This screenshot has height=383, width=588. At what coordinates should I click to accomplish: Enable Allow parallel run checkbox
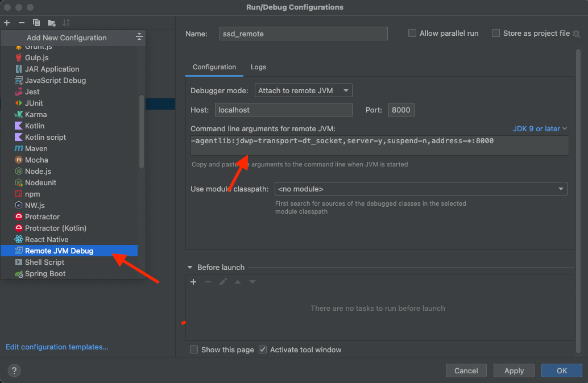pos(412,34)
